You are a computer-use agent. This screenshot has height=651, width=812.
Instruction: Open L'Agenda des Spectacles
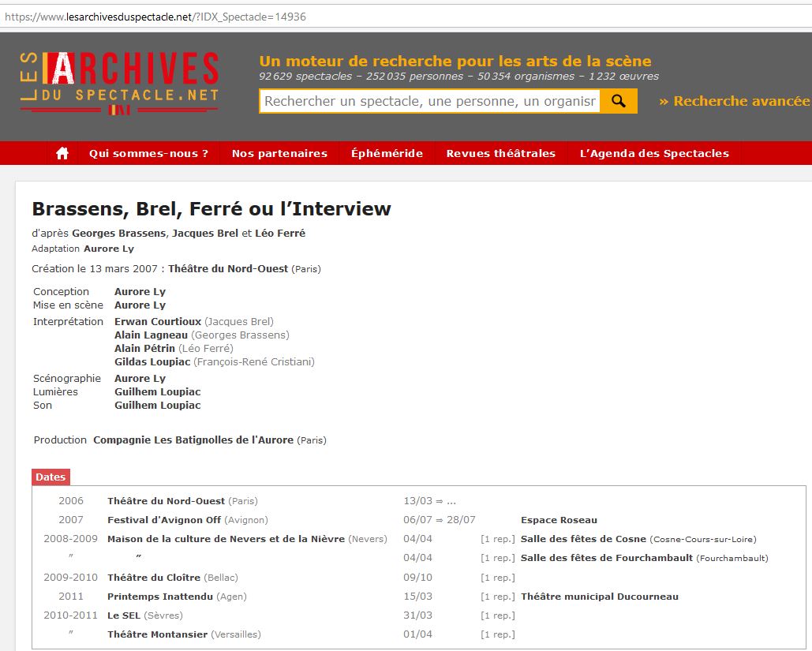(x=654, y=153)
